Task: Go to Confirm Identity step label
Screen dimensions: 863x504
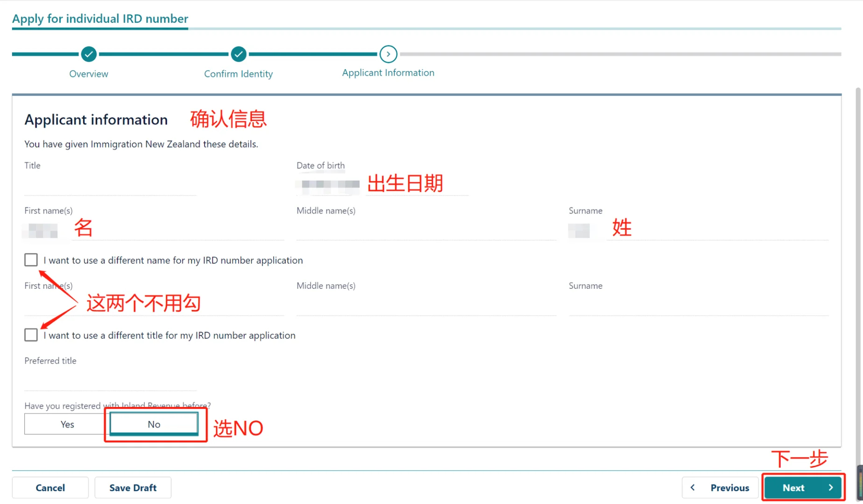Action: pyautogui.click(x=238, y=74)
